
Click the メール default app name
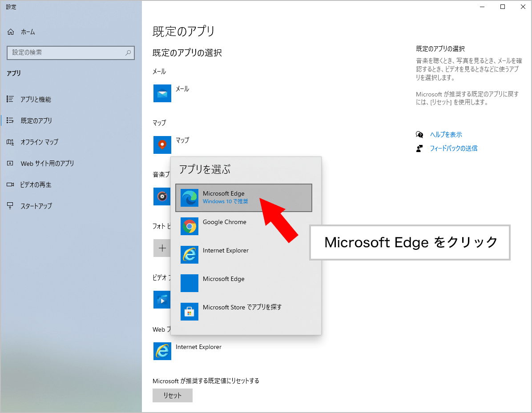[182, 89]
